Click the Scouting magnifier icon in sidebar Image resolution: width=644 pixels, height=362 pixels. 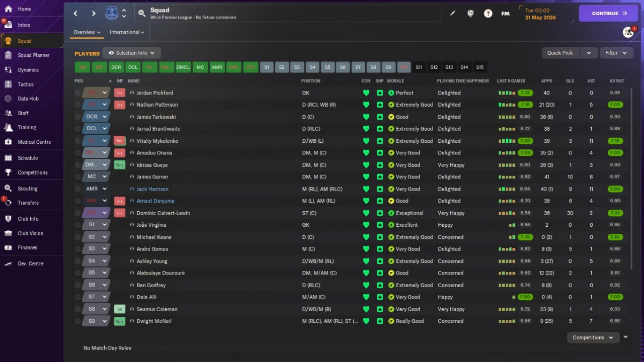coord(8,189)
